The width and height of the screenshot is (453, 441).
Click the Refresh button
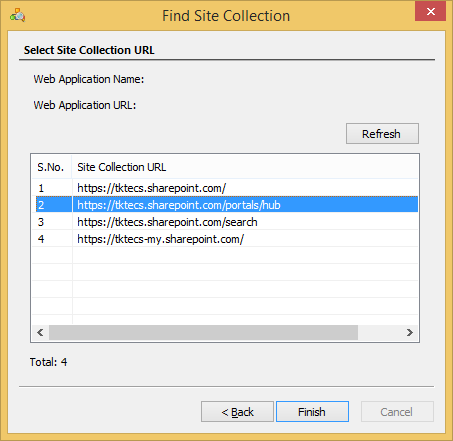[x=382, y=134]
